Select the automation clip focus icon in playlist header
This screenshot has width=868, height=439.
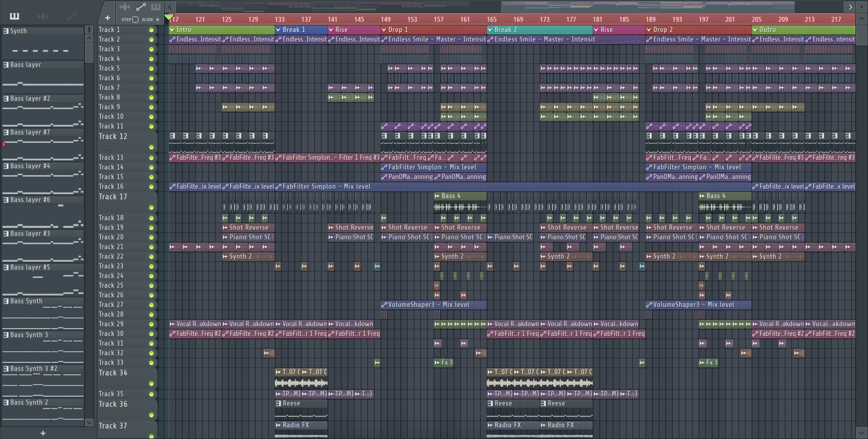coord(141,6)
